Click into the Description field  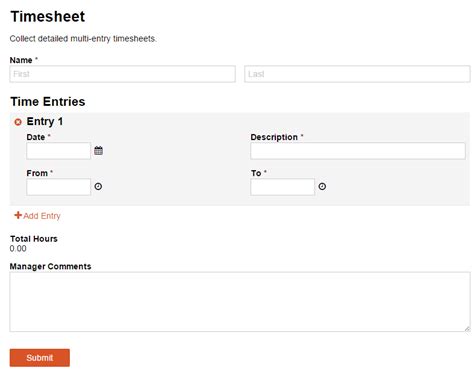[358, 151]
